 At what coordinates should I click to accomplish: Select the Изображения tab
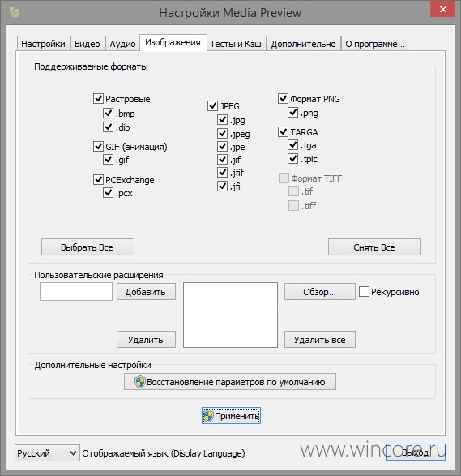[173, 42]
